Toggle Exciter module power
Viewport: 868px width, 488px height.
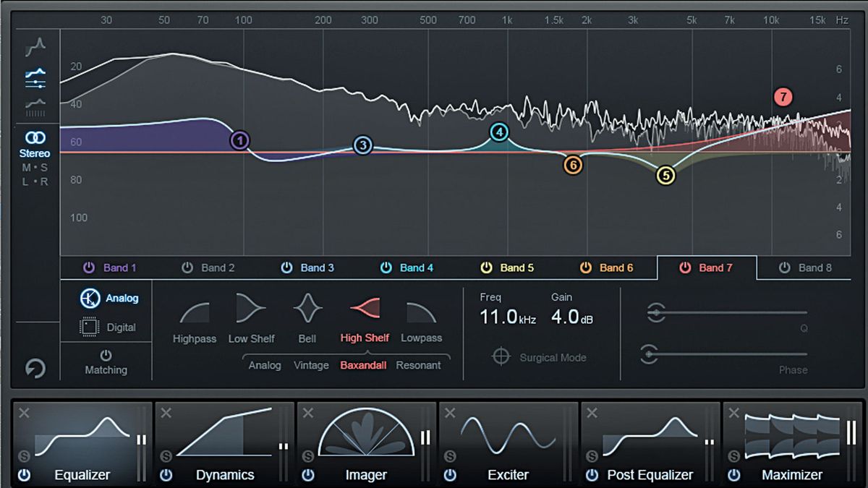pos(451,475)
